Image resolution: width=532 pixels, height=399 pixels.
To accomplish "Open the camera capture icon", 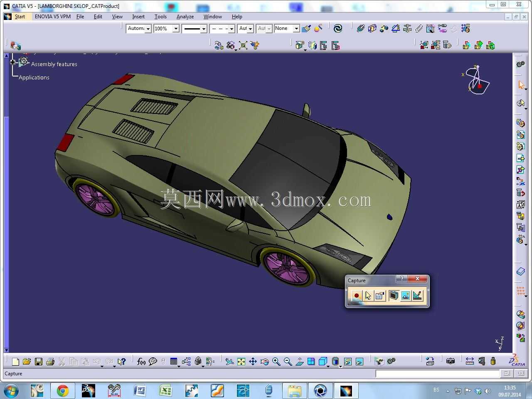I will (x=450, y=361).
